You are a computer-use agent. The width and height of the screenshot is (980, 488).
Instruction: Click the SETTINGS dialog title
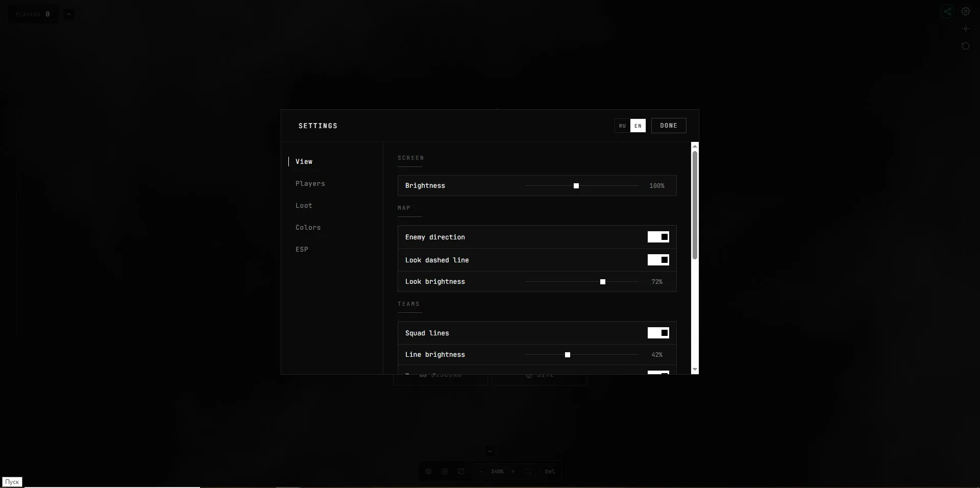tap(318, 126)
